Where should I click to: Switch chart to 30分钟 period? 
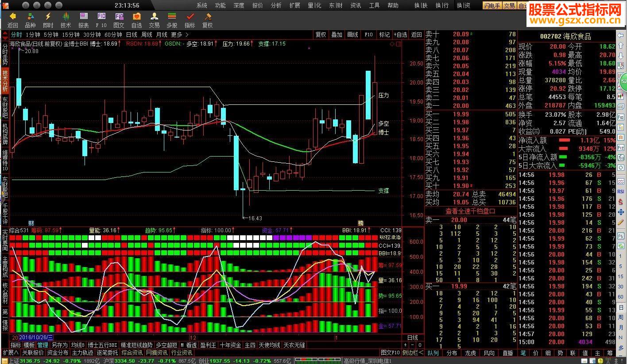(92, 34)
